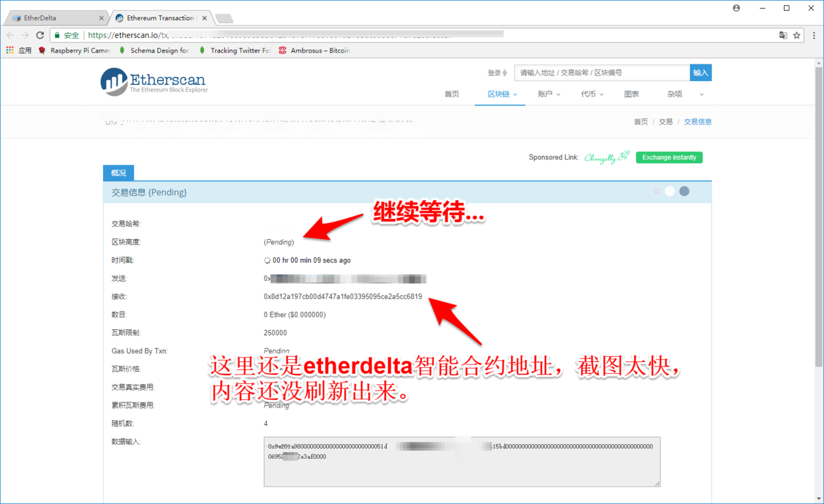Close the Ethereum Transaction tab
The width and height of the screenshot is (824, 504).
204,19
